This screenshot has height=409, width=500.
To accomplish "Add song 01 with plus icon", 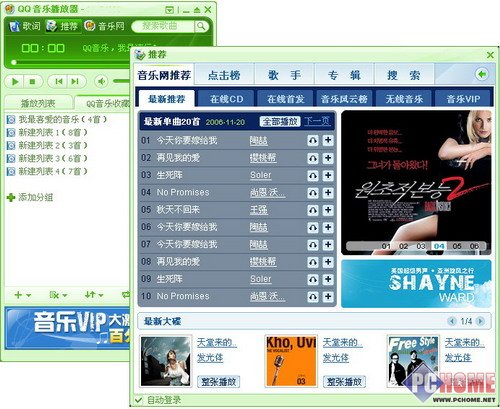I will (x=328, y=140).
